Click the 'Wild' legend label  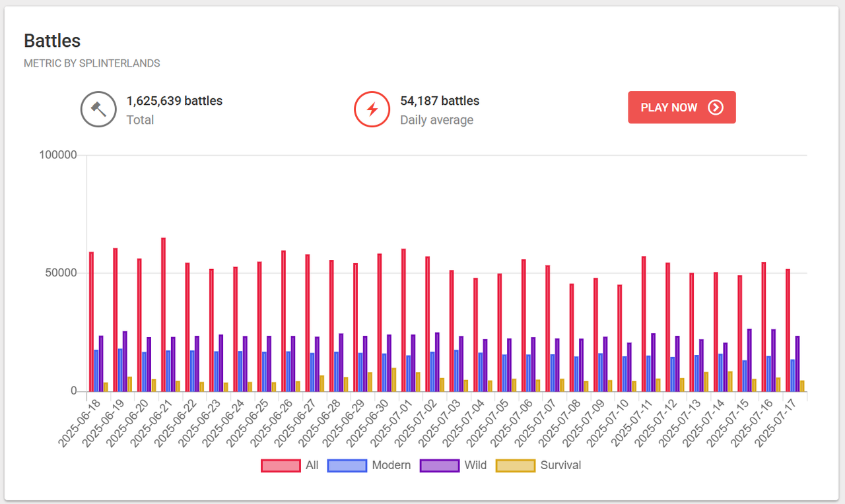pyautogui.click(x=476, y=465)
